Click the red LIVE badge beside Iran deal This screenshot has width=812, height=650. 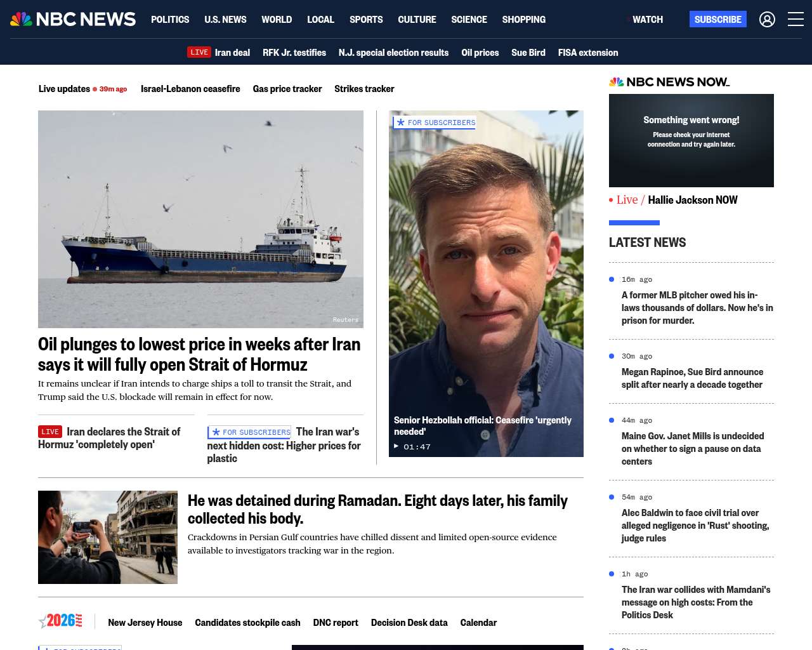tap(199, 52)
